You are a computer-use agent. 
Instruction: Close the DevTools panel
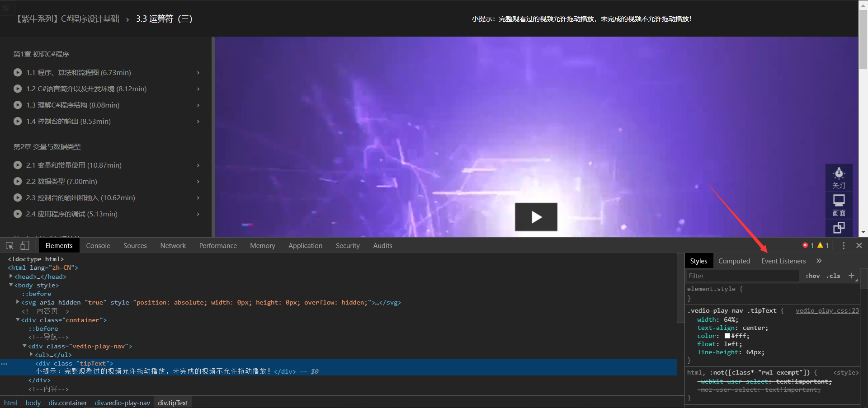pos(859,245)
